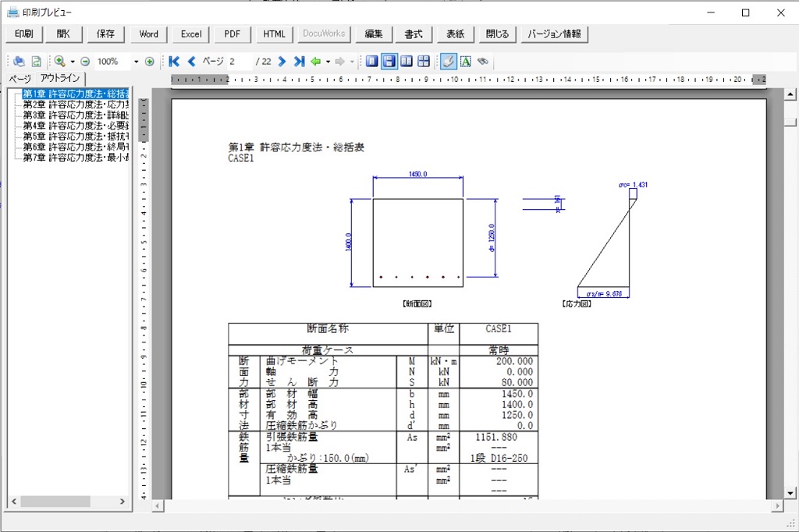Select outline item 第6章 許容応力度法・終局
Screen dimensions: 799x532
pyautogui.click(x=76, y=147)
